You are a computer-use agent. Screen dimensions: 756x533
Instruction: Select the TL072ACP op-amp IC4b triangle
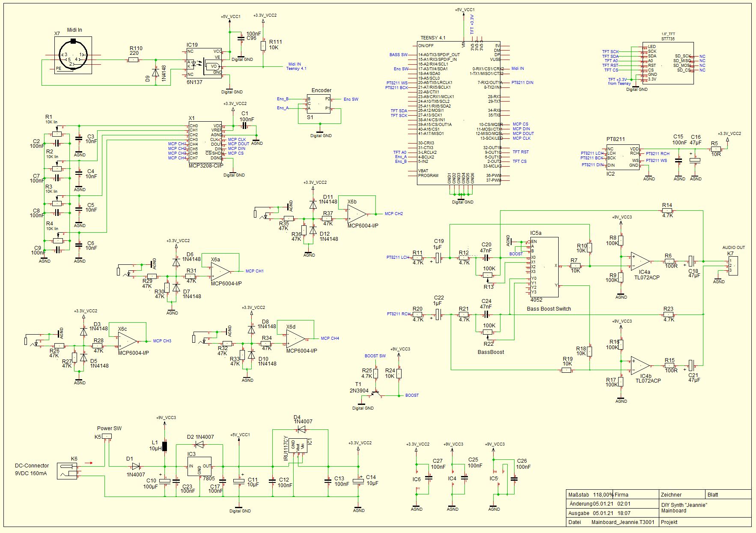coord(640,365)
